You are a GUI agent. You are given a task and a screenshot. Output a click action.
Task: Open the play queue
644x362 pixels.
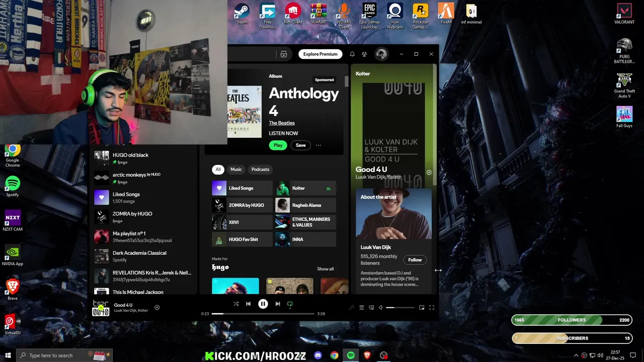pyautogui.click(x=361, y=308)
